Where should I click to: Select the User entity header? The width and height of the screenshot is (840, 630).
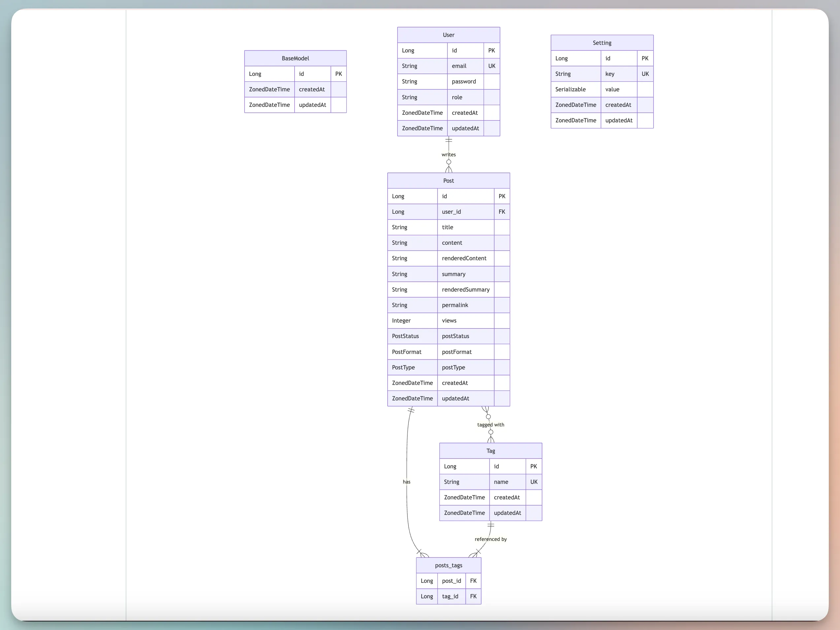click(448, 35)
